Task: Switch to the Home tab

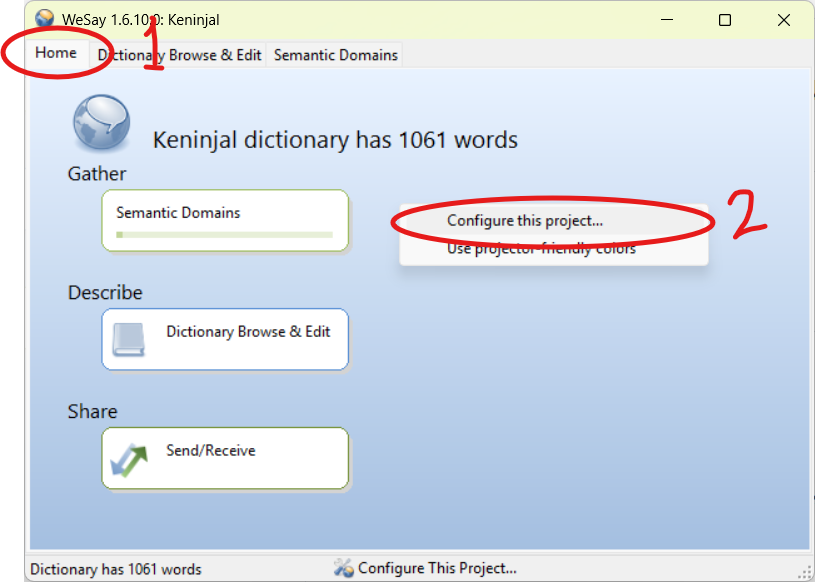Action: click(x=56, y=53)
